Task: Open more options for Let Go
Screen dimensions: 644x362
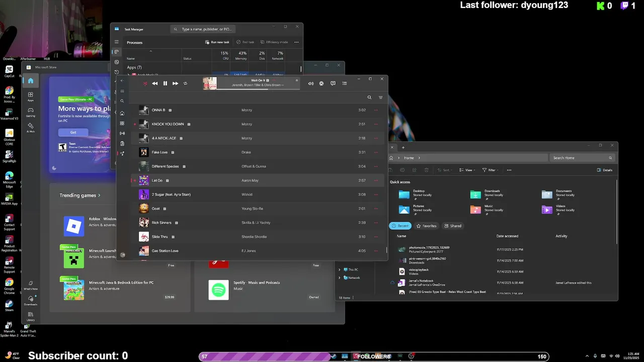Action: [376, 180]
